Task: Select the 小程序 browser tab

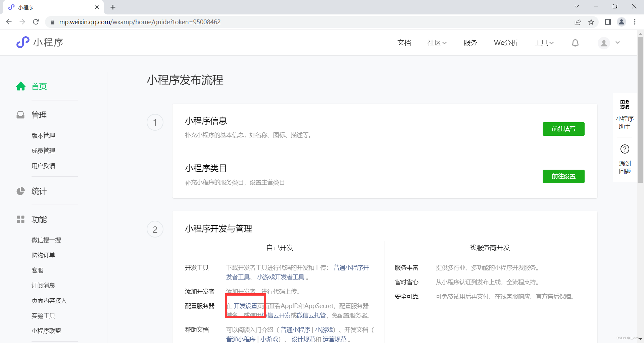Action: [54, 7]
